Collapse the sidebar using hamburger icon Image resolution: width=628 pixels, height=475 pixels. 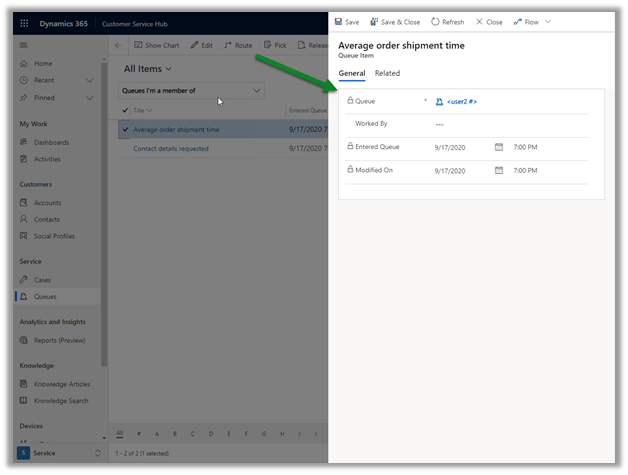click(24, 46)
